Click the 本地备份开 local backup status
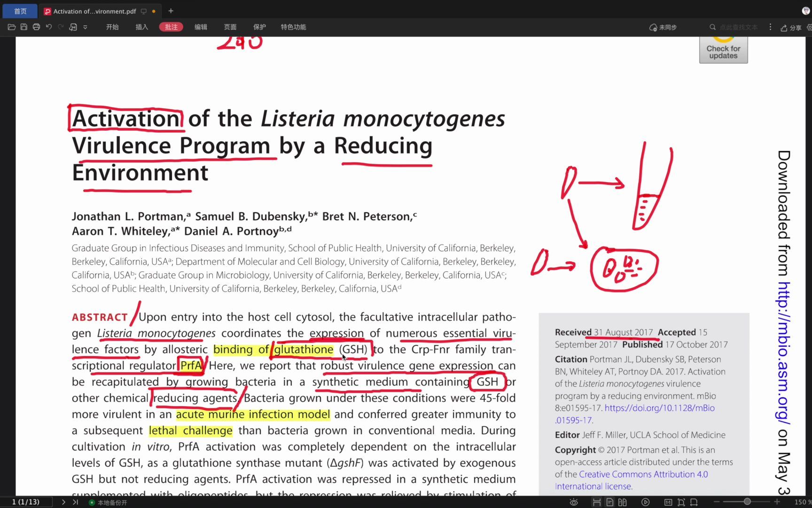The width and height of the screenshot is (812, 508). click(x=108, y=502)
